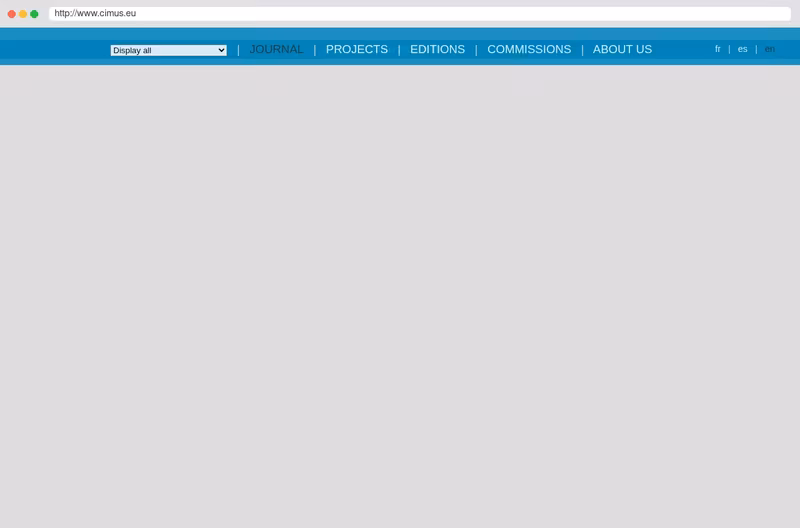This screenshot has height=528, width=800.
Task: Switch language to English (en)
Action: click(769, 49)
